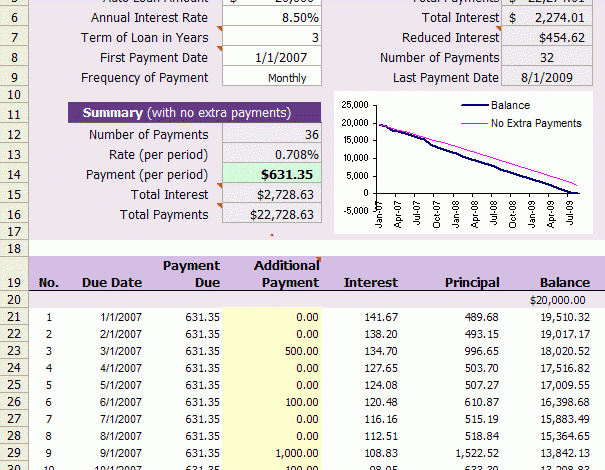Click principal cell 996.65
This screenshot has width=605, height=470.
click(x=482, y=351)
